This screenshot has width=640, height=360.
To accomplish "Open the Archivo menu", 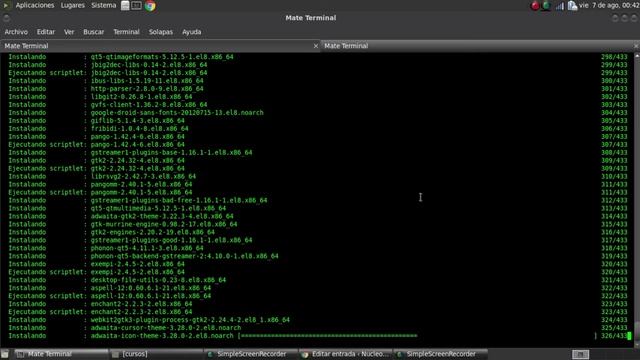I will click(16, 32).
